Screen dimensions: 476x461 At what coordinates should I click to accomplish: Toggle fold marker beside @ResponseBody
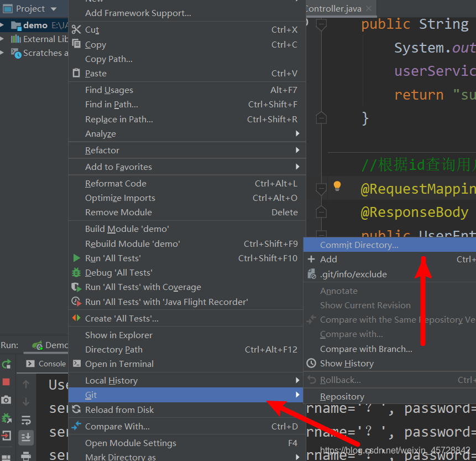coord(321,212)
